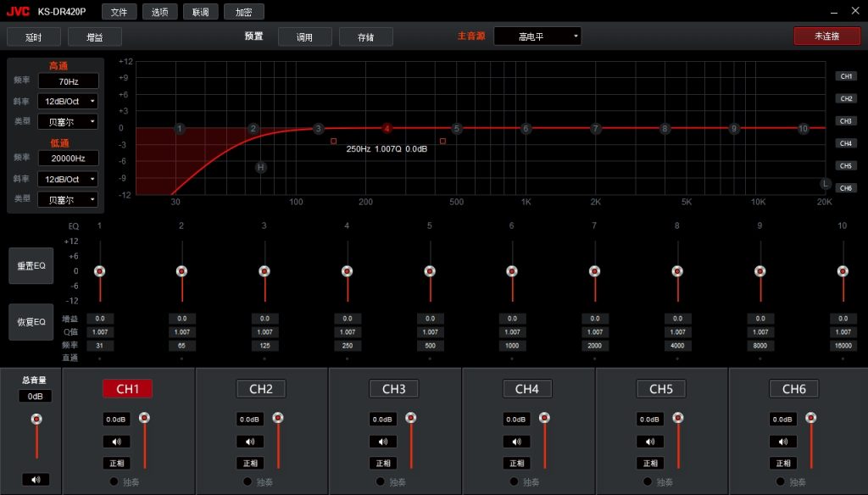Open high-pass filter type 贝塞尔 dropdown
The width and height of the screenshot is (868, 495).
[68, 122]
